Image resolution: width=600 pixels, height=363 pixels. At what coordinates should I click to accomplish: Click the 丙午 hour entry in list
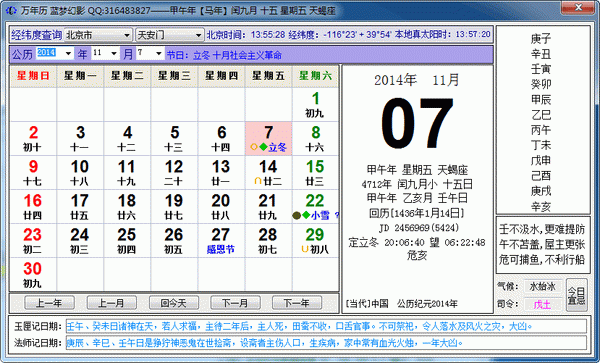(x=541, y=130)
